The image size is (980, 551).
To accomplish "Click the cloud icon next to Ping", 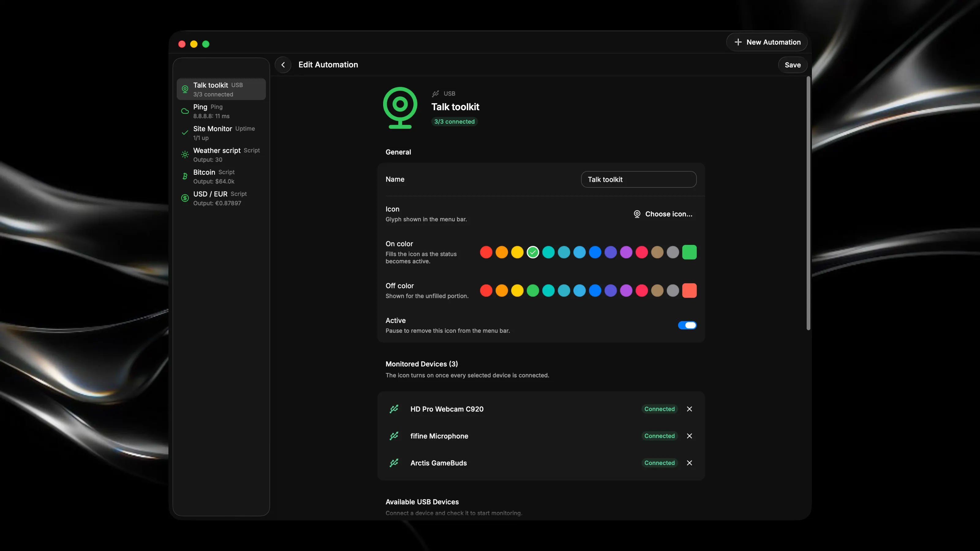I will (x=185, y=111).
